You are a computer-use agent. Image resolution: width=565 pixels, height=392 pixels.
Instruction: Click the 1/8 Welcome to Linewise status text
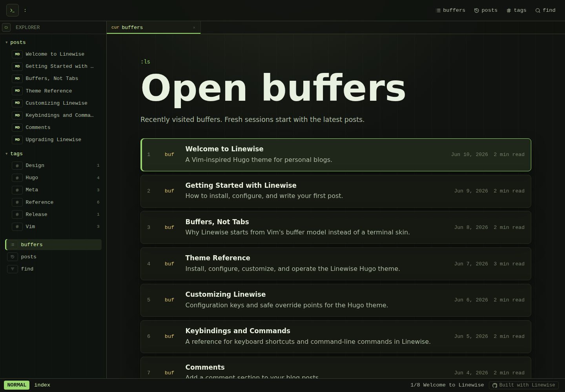point(447,385)
